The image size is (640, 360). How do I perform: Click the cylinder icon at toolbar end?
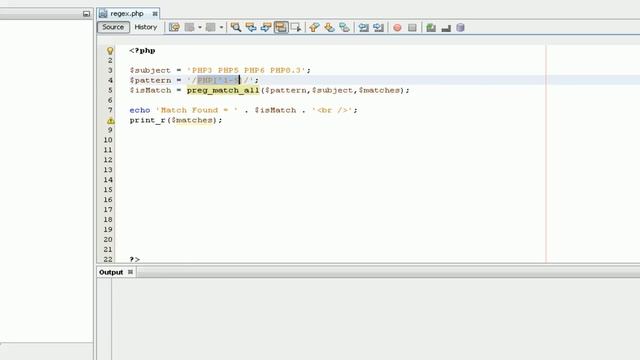click(x=460, y=27)
